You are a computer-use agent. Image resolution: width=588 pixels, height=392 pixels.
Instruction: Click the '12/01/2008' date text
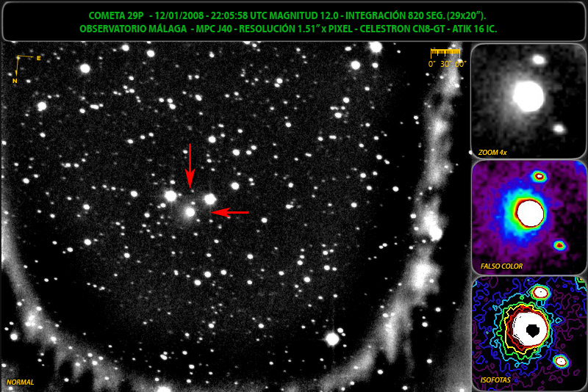(179, 15)
